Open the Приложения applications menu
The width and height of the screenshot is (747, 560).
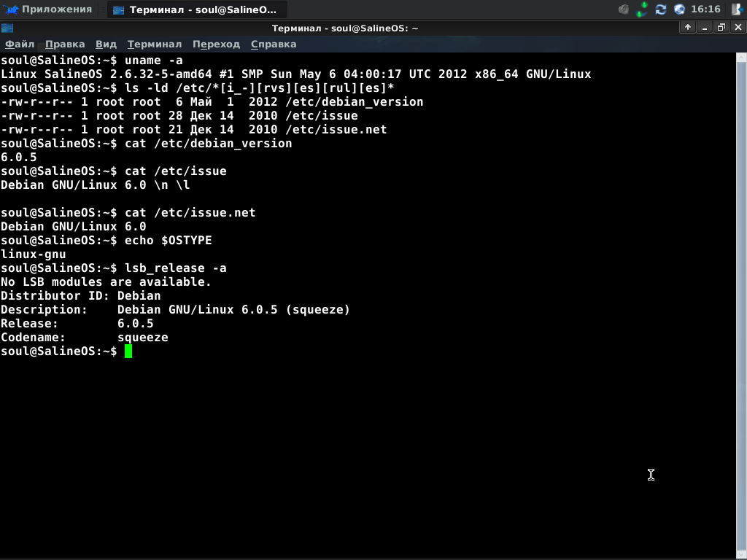coord(47,9)
